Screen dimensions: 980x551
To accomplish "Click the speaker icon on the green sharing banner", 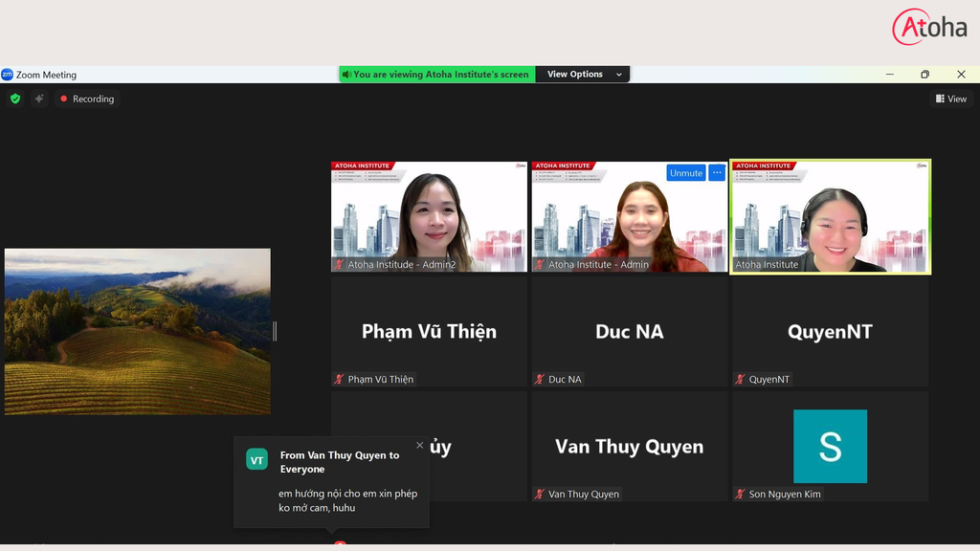I will coord(347,74).
